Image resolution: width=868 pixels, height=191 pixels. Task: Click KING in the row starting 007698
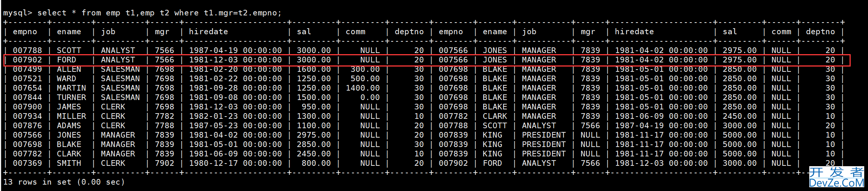[x=493, y=144]
